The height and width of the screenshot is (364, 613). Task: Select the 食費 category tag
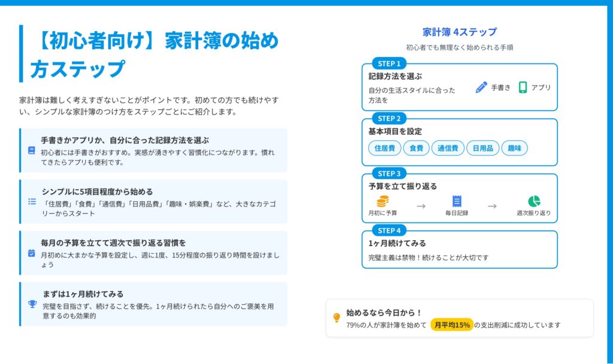(416, 148)
